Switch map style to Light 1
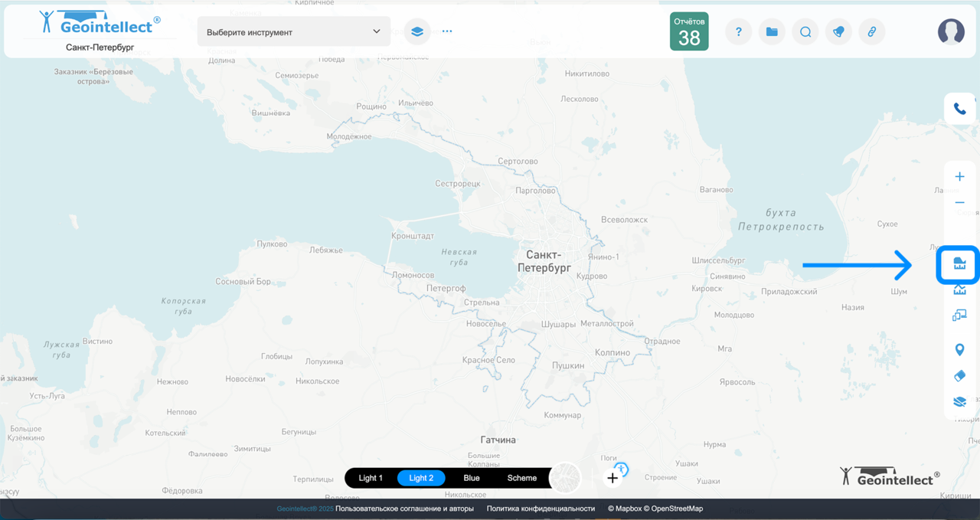This screenshot has width=980, height=520. click(371, 478)
